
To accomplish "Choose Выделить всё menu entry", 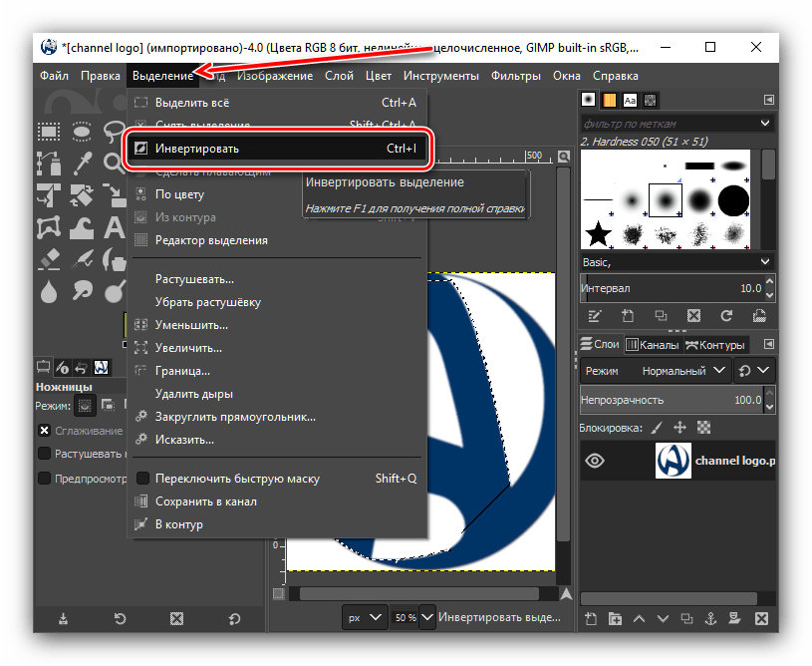I will pyautogui.click(x=277, y=103).
